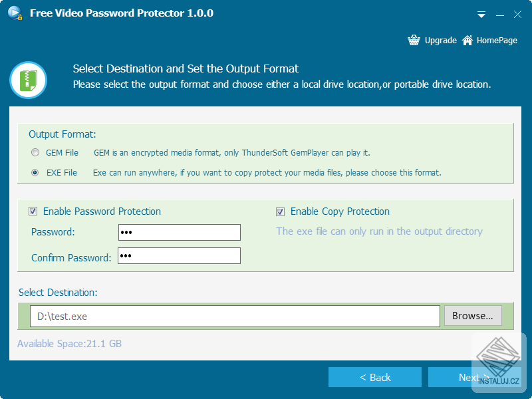
Task: Select the GEM File radio button
Action: 35,152
